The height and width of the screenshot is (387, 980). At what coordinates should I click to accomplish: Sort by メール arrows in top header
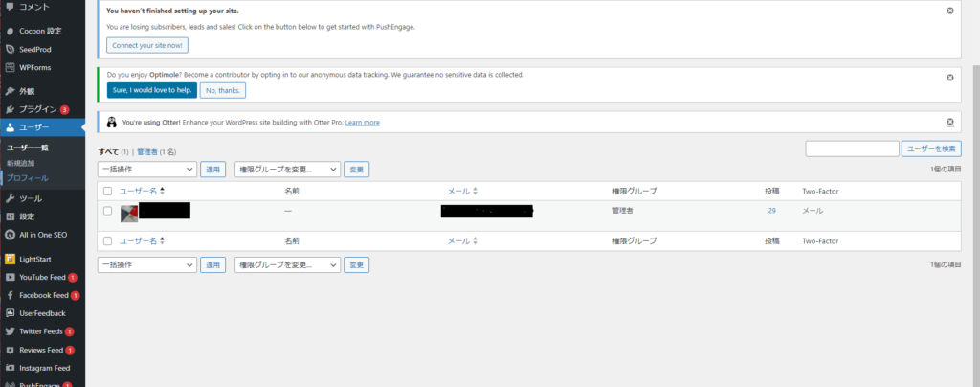click(475, 192)
